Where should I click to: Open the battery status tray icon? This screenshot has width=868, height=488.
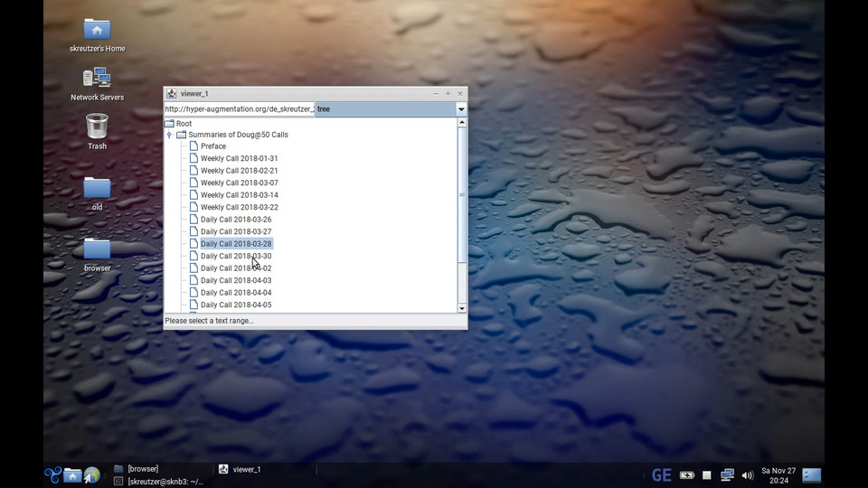[687, 474]
